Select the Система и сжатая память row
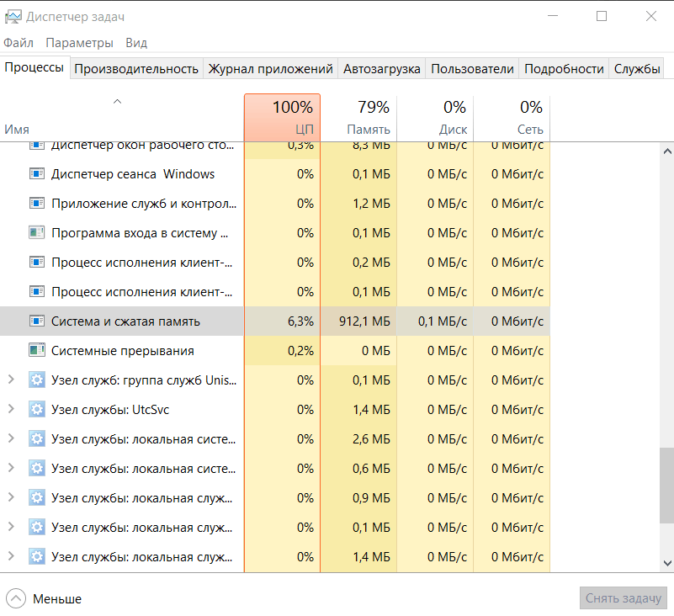The height and width of the screenshot is (616, 674). click(275, 321)
